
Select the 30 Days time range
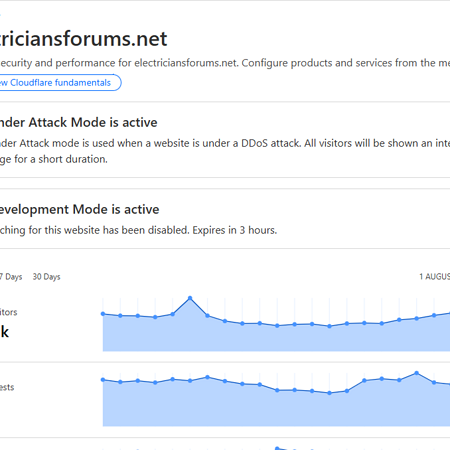coord(46,277)
